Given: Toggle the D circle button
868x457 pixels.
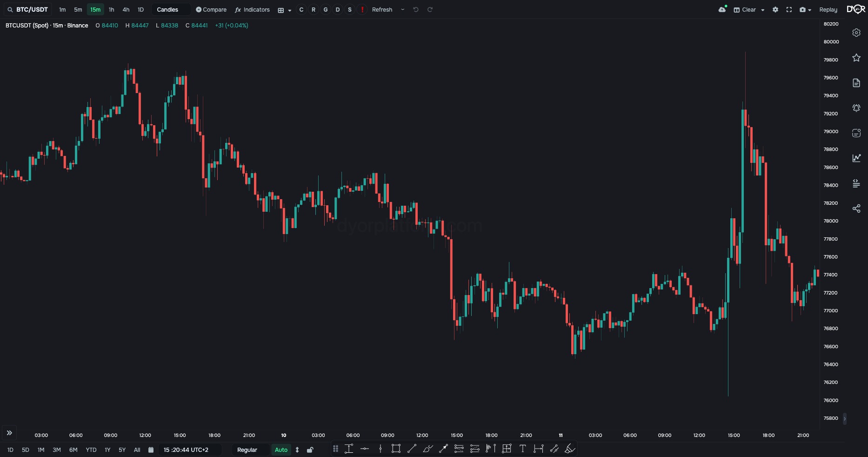Looking at the screenshot, I should 338,9.
